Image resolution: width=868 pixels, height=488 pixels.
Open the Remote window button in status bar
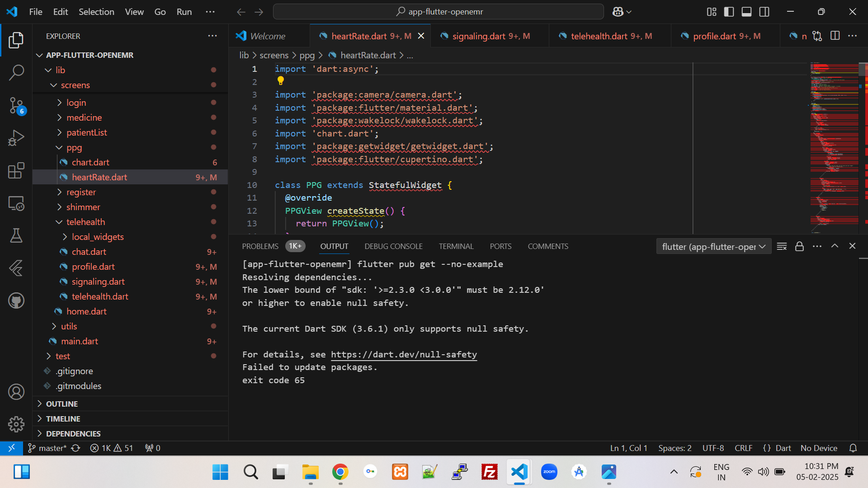coord(11,448)
